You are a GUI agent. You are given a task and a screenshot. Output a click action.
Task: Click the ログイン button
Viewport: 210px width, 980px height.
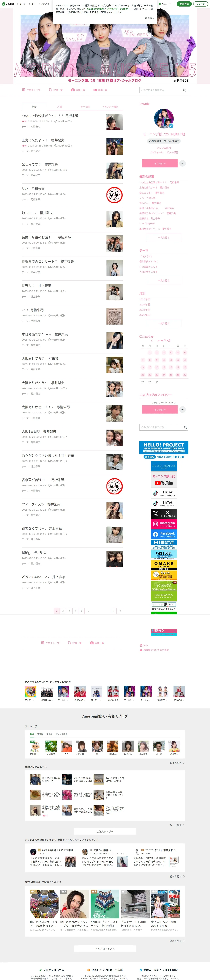coord(201,4)
